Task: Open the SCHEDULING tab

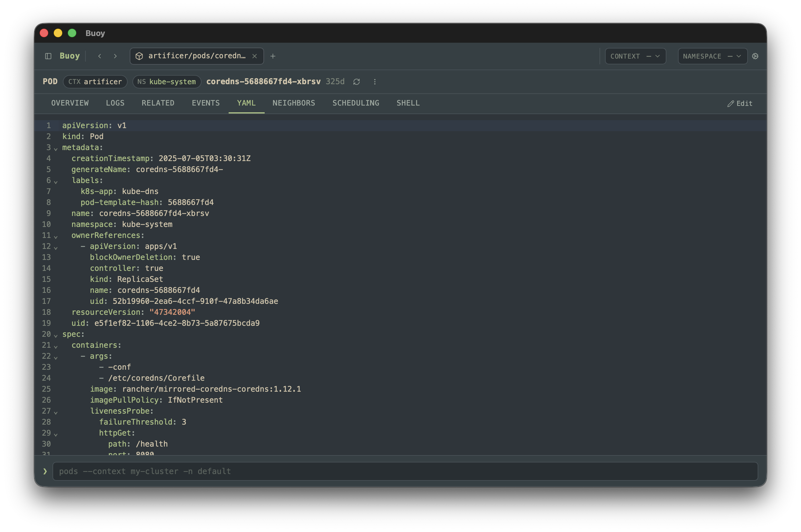Action: pyautogui.click(x=356, y=103)
